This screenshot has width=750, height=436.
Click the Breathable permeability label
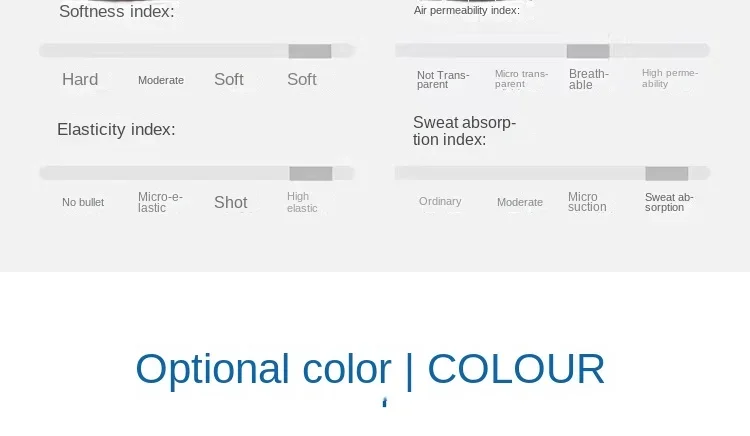click(x=588, y=79)
